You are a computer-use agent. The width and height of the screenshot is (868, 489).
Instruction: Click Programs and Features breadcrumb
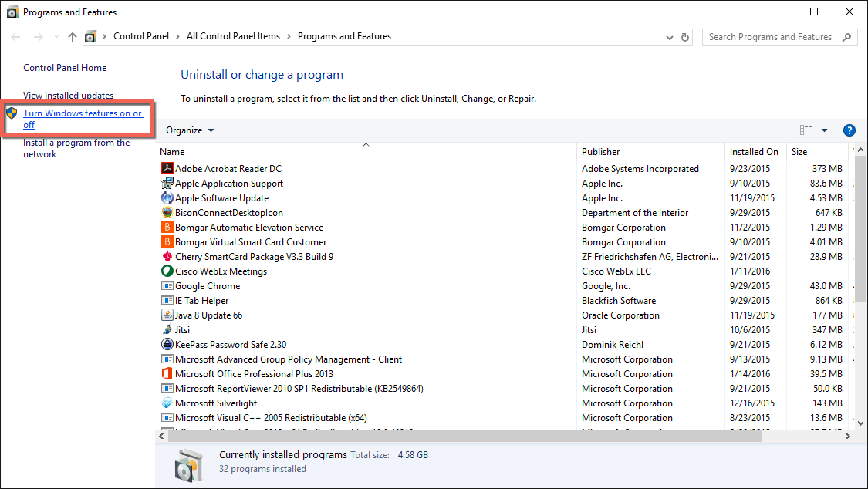344,36
